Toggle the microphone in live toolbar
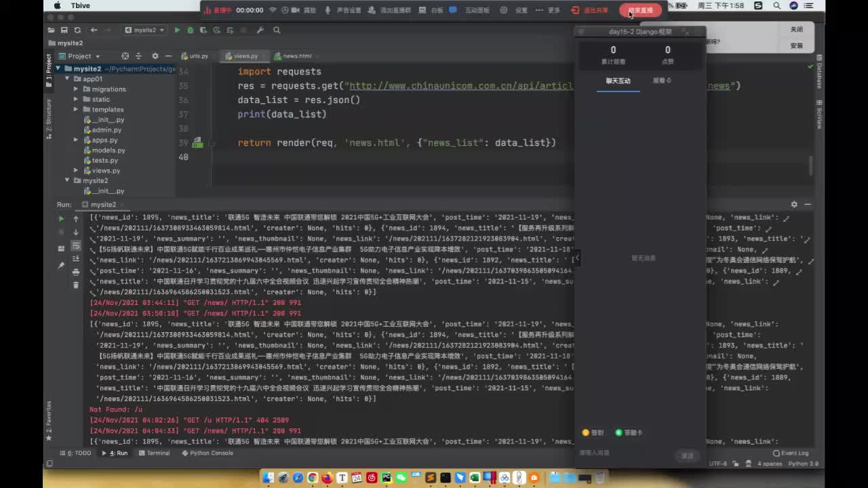 click(x=328, y=10)
